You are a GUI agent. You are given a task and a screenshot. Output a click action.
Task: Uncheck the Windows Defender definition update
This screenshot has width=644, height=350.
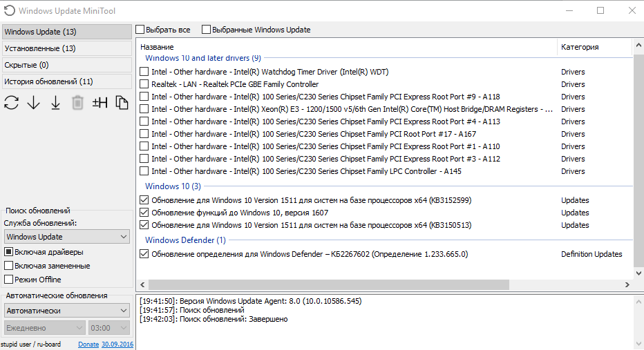[x=144, y=254]
